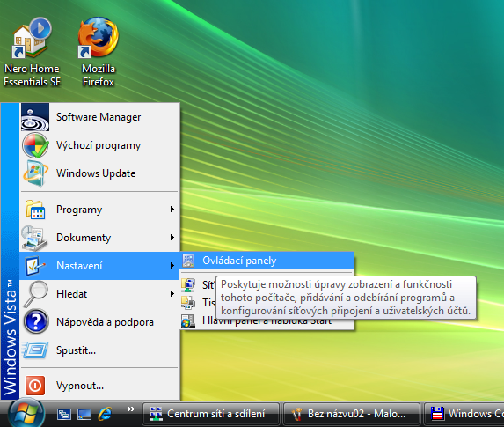Click the Nastavení checkbox icon
Viewport: 504px width, 427px height.
(34, 266)
